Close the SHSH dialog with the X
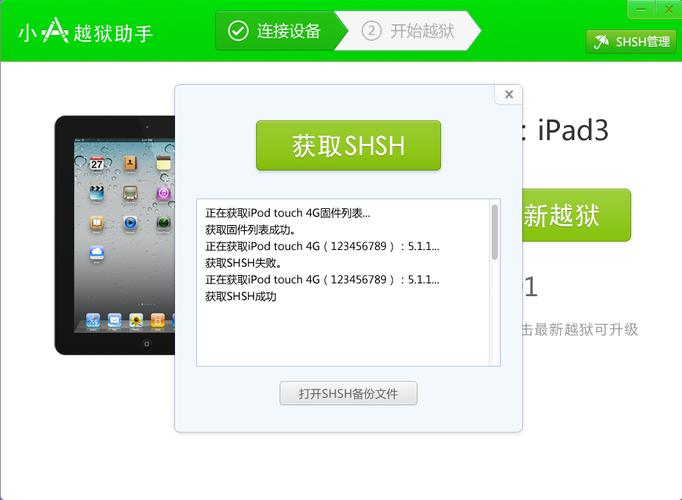The width and height of the screenshot is (682, 500). pyautogui.click(x=509, y=94)
